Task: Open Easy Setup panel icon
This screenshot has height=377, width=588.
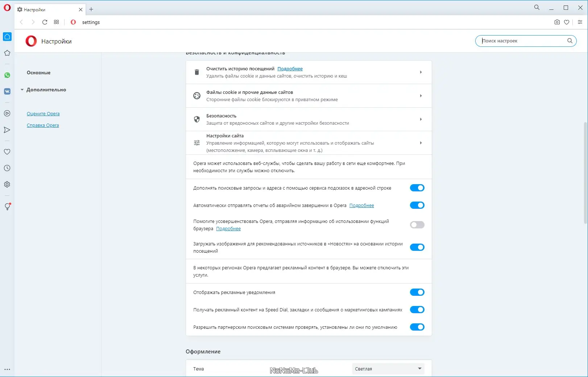Action: pyautogui.click(x=580, y=22)
